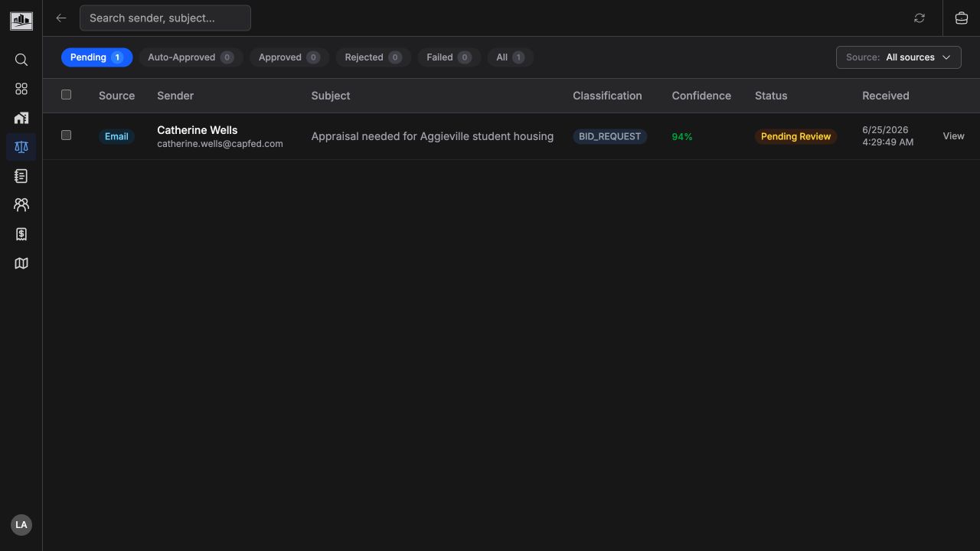The image size is (980, 551).
Task: Switch to the Auto-Approved tab
Action: [191, 57]
